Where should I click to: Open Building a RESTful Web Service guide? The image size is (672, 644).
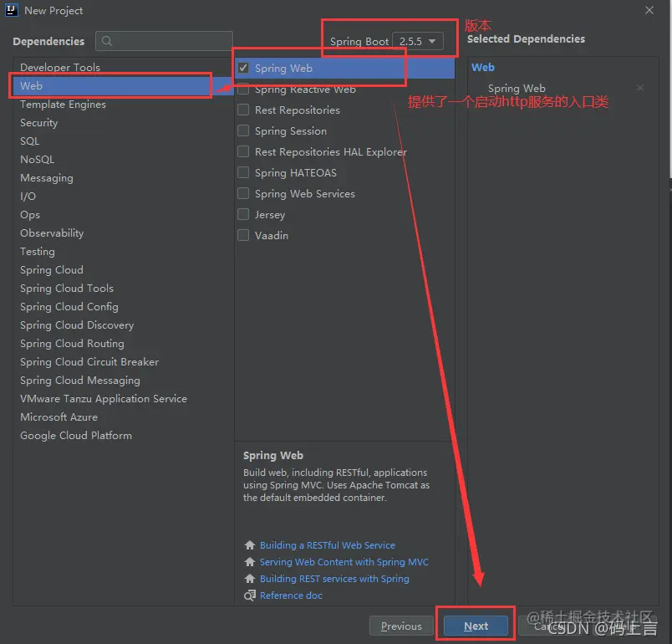point(328,545)
